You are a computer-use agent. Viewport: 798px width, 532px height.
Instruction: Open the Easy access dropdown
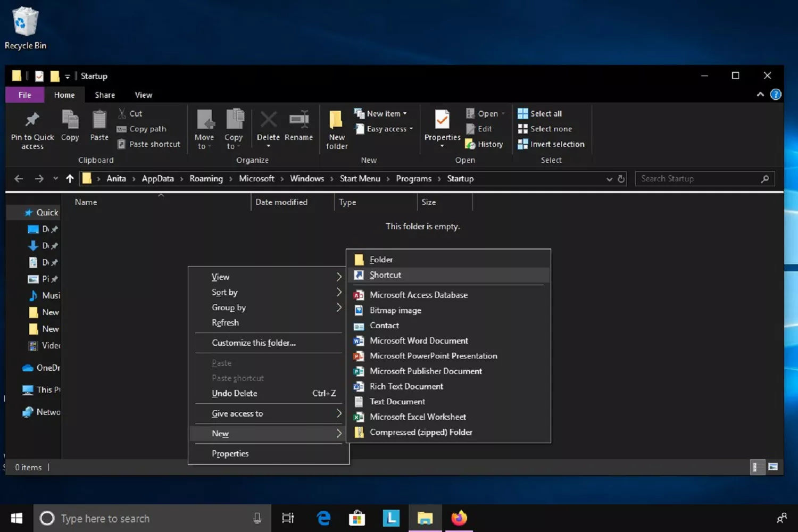click(x=384, y=129)
